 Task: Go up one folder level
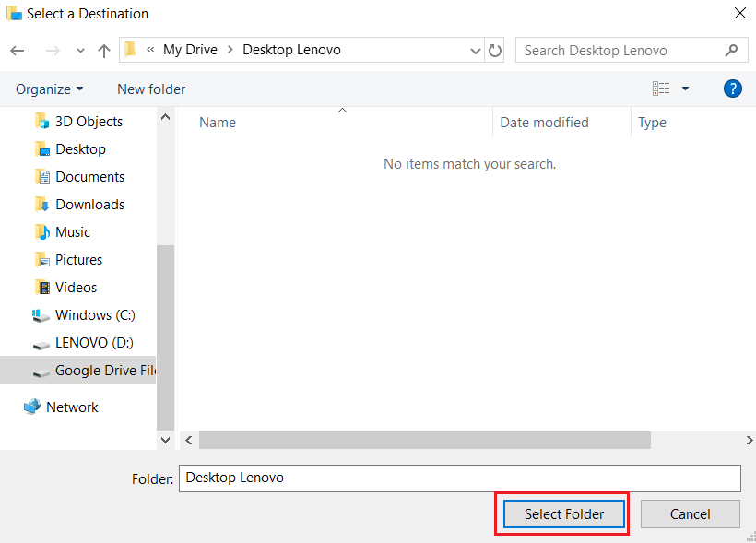[x=103, y=51]
